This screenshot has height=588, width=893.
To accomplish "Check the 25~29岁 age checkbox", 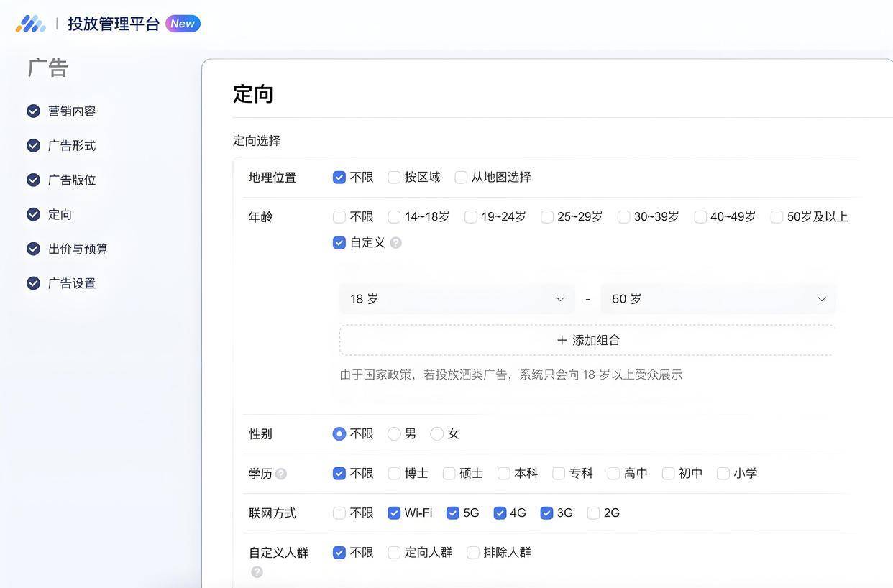I will coord(547,217).
